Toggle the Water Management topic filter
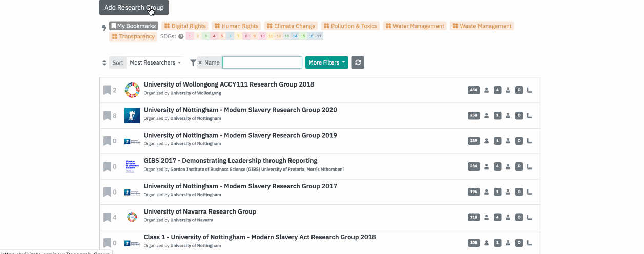This screenshot has width=644, height=254. 415,26
